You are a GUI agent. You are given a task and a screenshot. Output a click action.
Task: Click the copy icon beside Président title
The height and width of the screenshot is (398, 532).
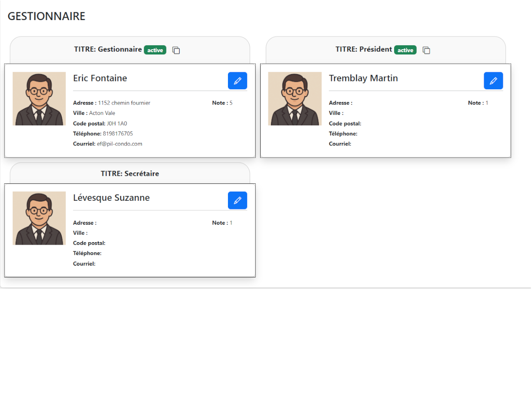426,51
